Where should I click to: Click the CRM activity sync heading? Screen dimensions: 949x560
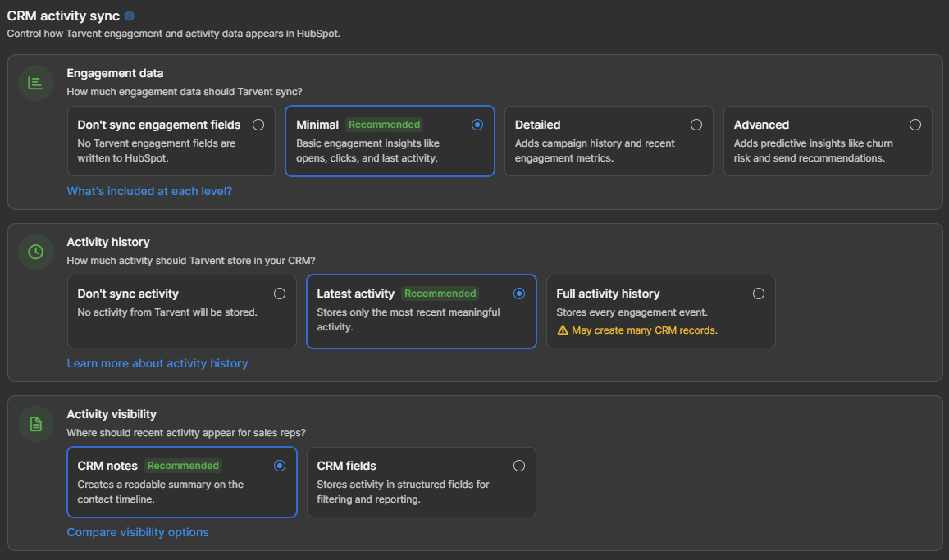coord(63,16)
